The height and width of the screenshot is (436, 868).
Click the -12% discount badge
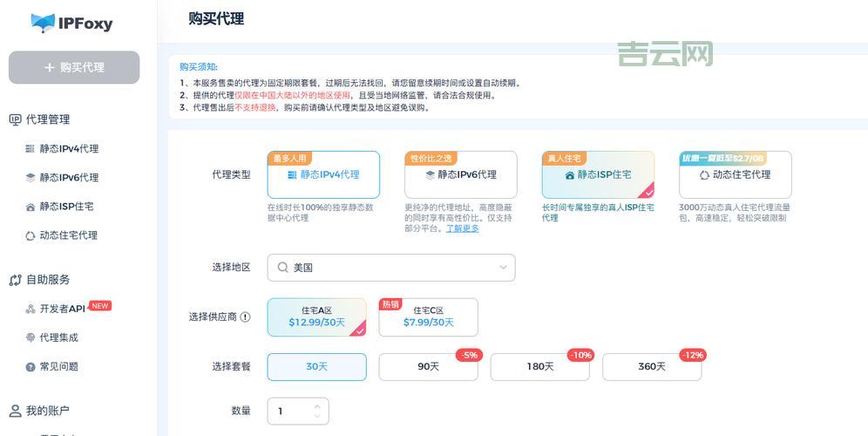tap(693, 355)
